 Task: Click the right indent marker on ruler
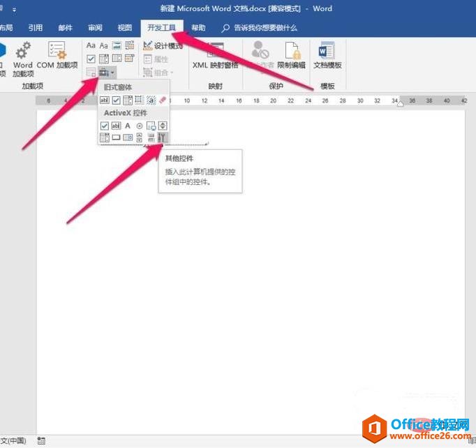(x=401, y=104)
